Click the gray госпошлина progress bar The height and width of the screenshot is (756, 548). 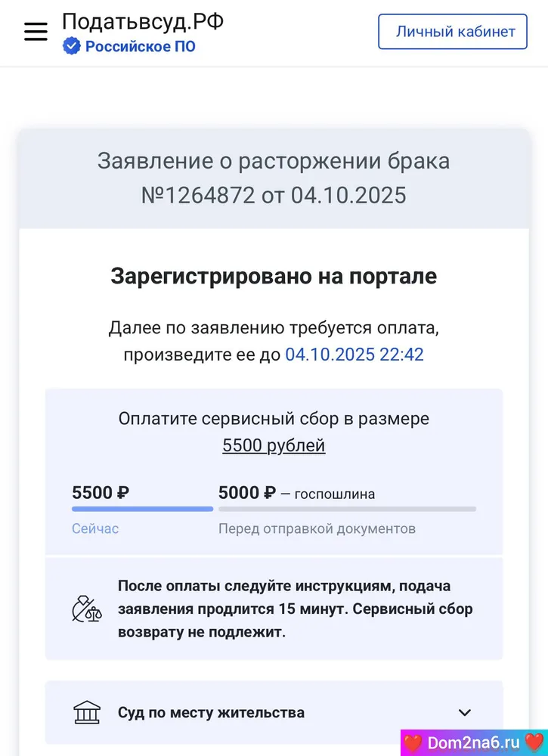[x=347, y=509]
